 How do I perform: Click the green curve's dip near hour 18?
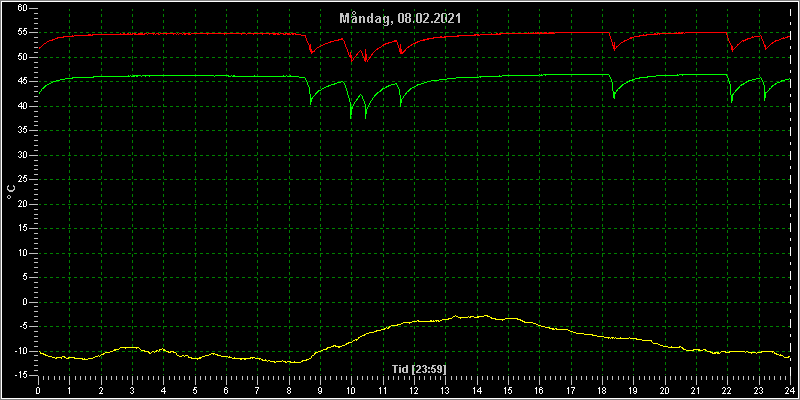(x=614, y=97)
